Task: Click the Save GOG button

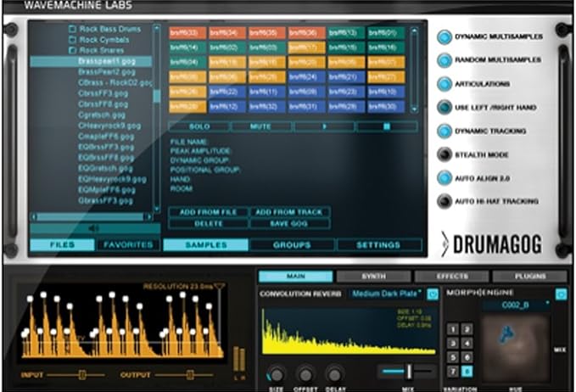Action: tap(289, 223)
